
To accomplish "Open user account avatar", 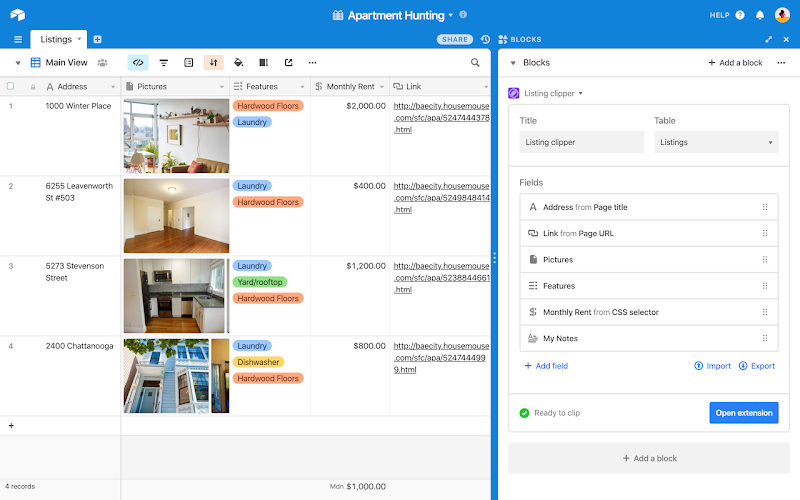I will [782, 15].
